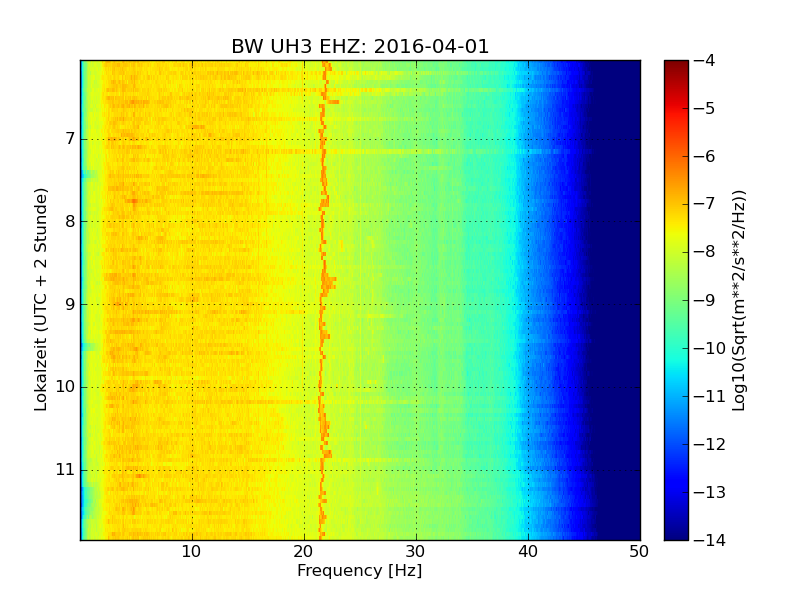Screen dimensions: 800x600
Task: Click the y-axis tick label 8
Action: coord(70,221)
